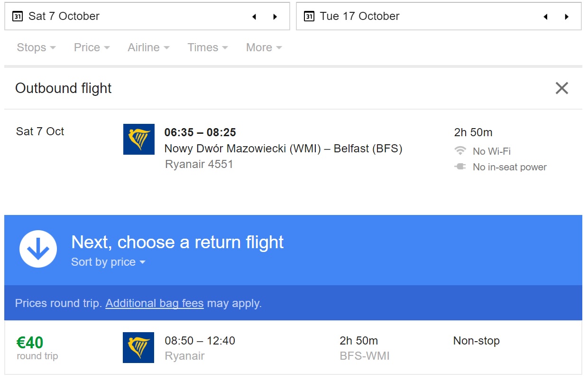Viewport: 588px width, 382px height.
Task: Expand the Stops filter dropdown
Action: pyautogui.click(x=36, y=47)
